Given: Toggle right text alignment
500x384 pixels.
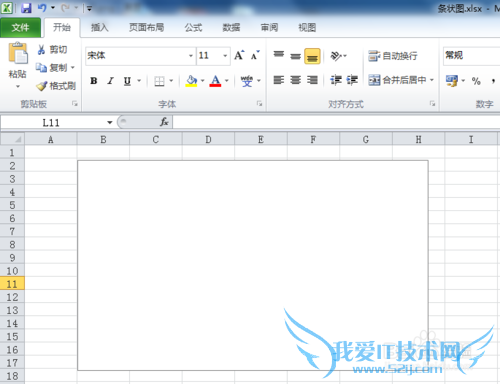Looking at the screenshot, I should click(x=312, y=80).
